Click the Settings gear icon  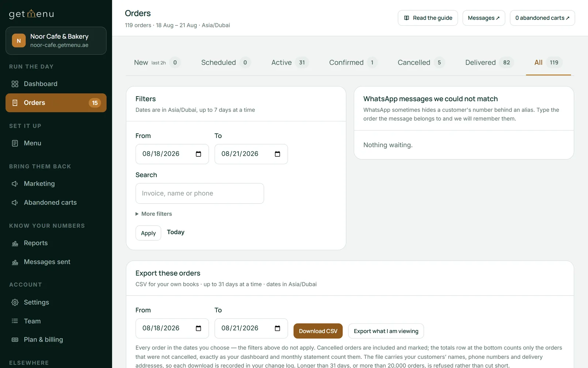pyautogui.click(x=15, y=302)
